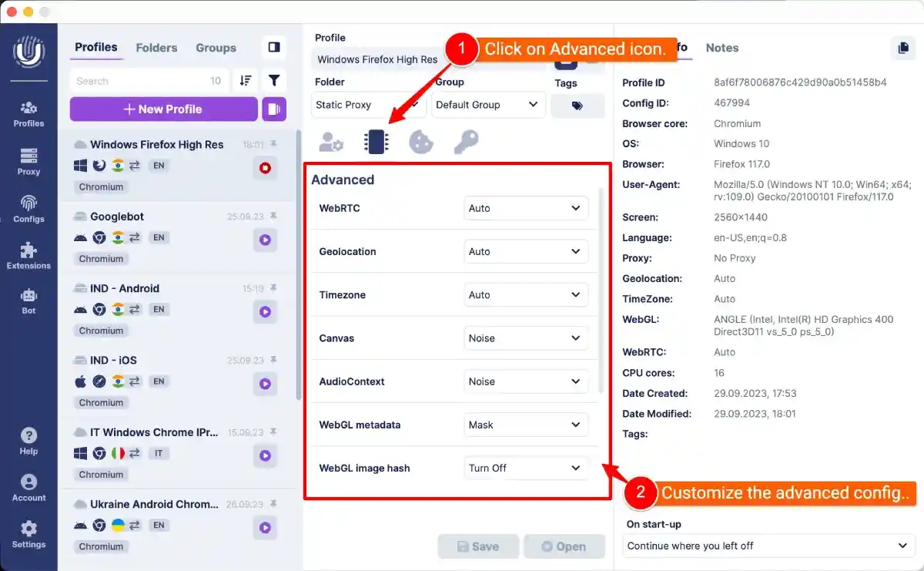This screenshot has height=571, width=924.
Task: Open the profile filter icon
Action: click(x=274, y=80)
